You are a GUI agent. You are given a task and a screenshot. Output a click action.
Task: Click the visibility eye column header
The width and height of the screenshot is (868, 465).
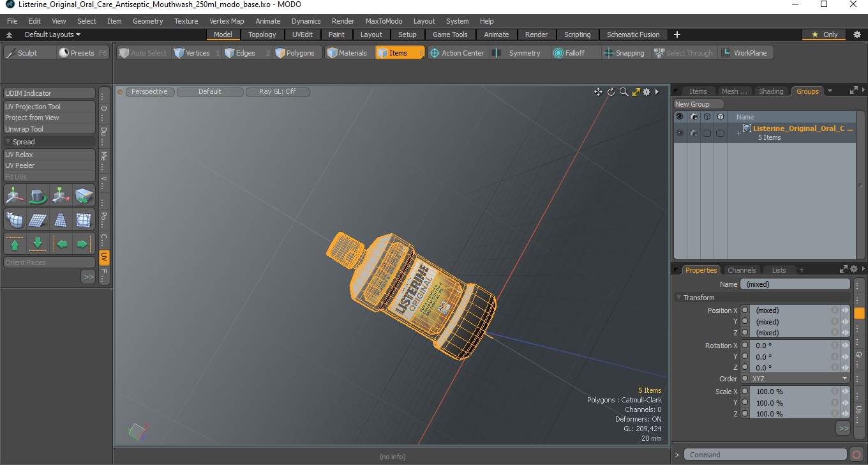[680, 117]
